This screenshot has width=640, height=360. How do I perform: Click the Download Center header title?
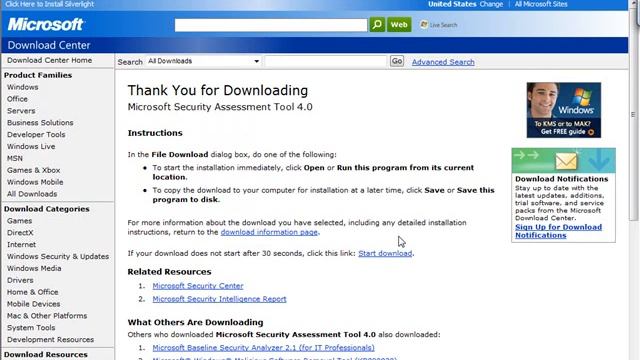click(49, 45)
